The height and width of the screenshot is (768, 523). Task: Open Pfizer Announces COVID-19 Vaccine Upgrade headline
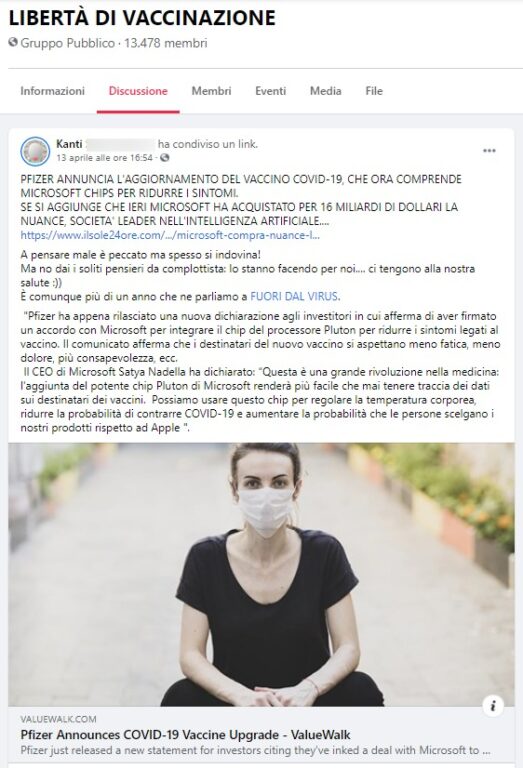185,735
